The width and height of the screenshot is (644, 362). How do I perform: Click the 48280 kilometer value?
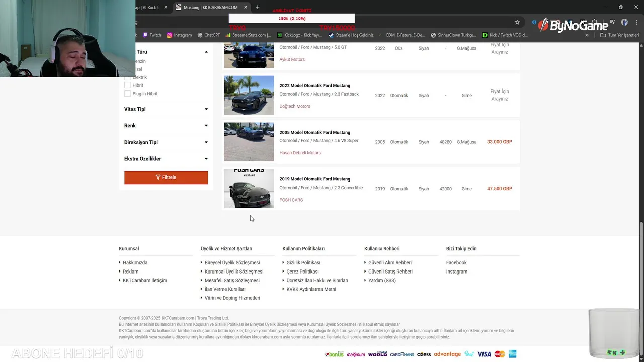pyautogui.click(x=445, y=142)
